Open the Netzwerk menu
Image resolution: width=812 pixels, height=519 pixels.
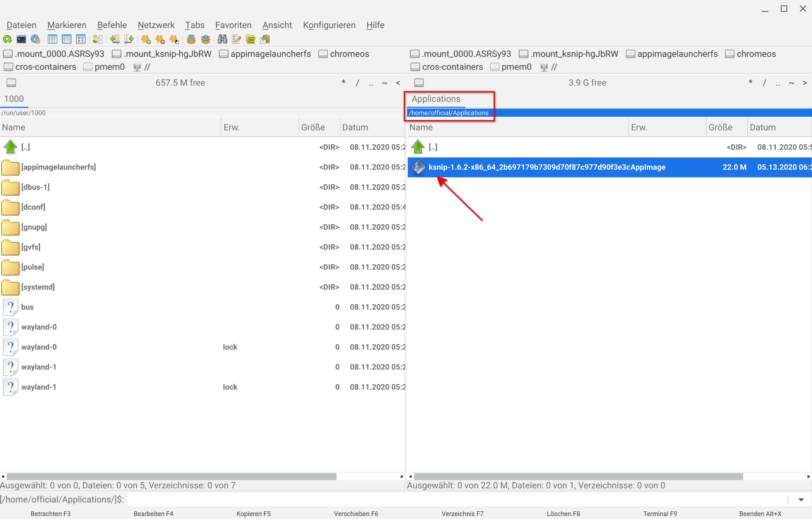(x=156, y=25)
